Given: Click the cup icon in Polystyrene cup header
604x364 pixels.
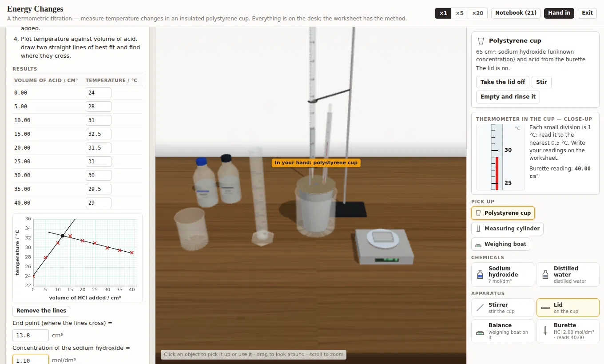Looking at the screenshot, I should pyautogui.click(x=481, y=40).
